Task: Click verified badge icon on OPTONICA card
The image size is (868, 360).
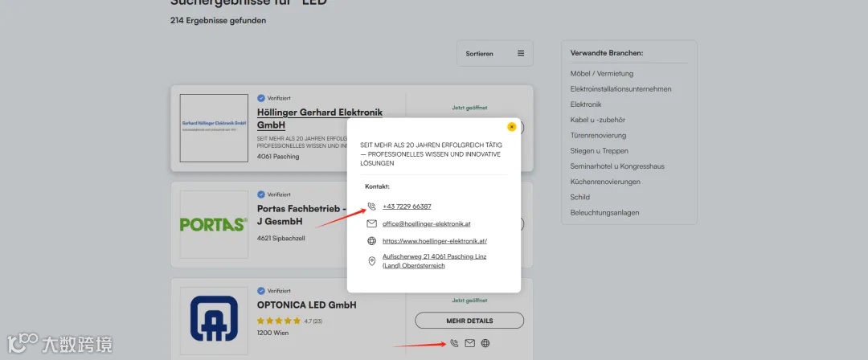Action: pos(260,291)
